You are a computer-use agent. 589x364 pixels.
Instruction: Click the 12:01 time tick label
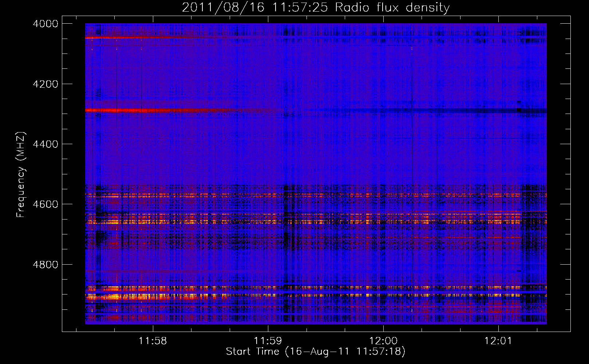click(498, 341)
